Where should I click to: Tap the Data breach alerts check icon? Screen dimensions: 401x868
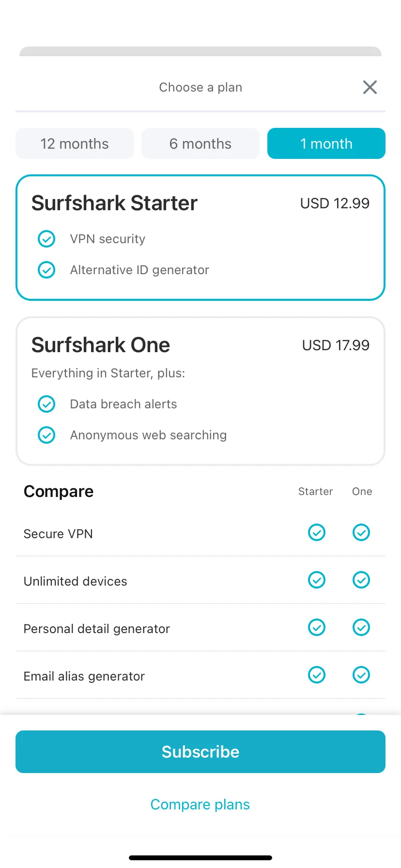point(46,404)
